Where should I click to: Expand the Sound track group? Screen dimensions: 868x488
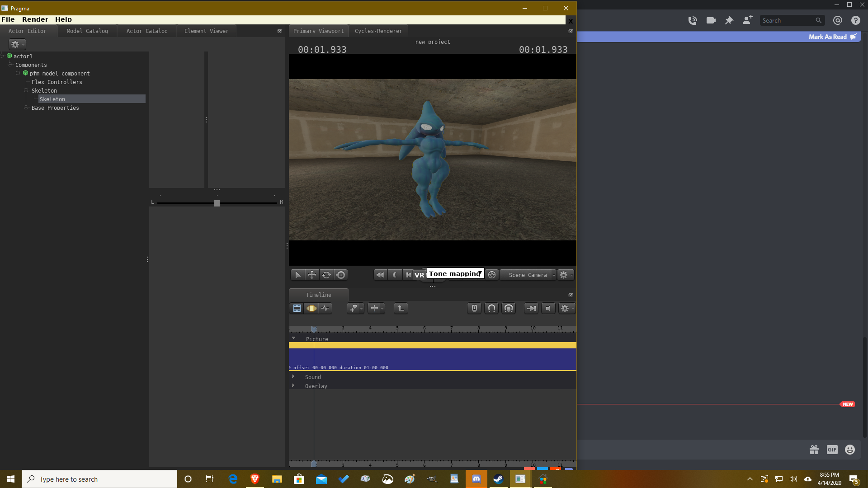coord(293,376)
